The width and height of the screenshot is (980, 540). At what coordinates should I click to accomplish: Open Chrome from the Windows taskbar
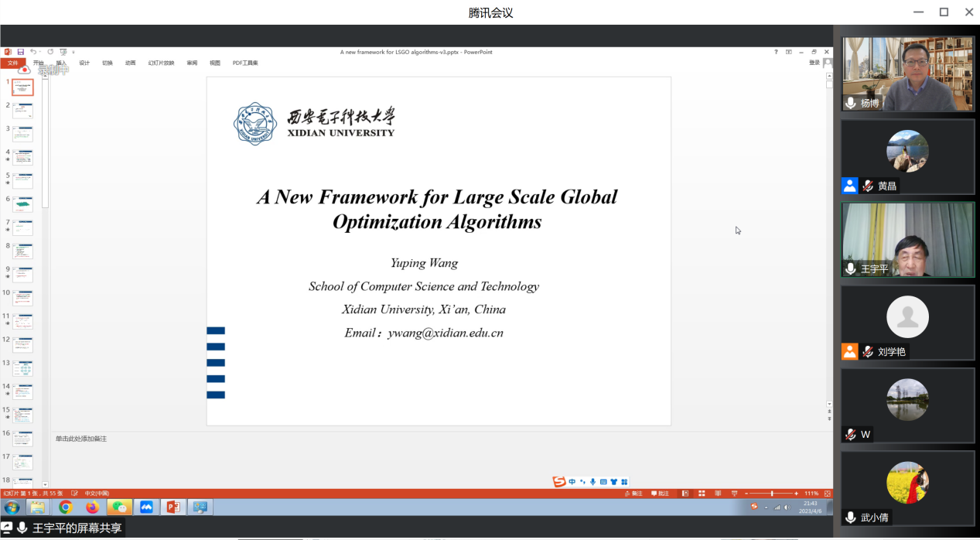tap(66, 508)
